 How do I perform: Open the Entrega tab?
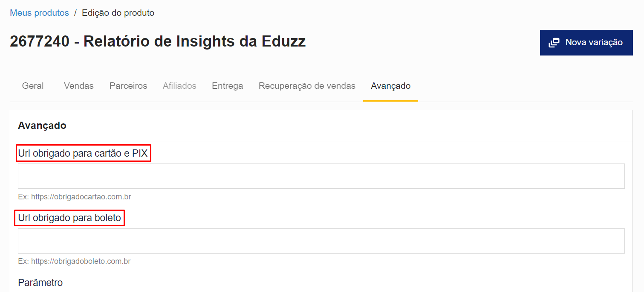coord(228,86)
